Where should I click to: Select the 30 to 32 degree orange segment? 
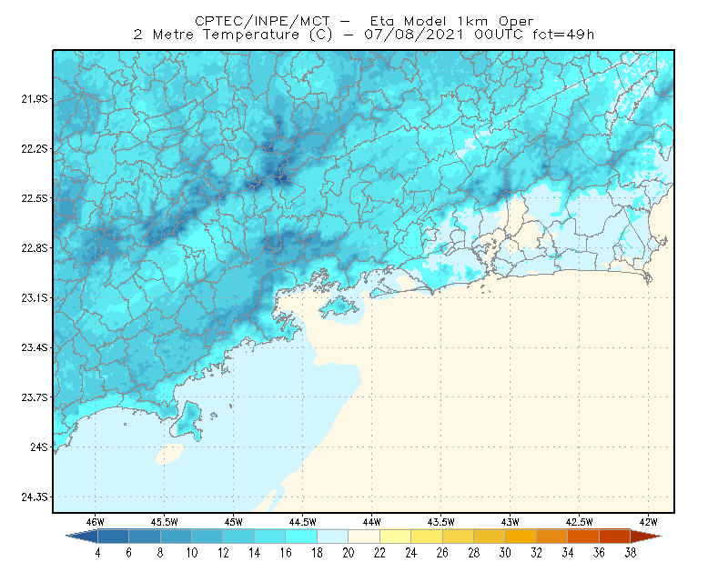(521, 537)
